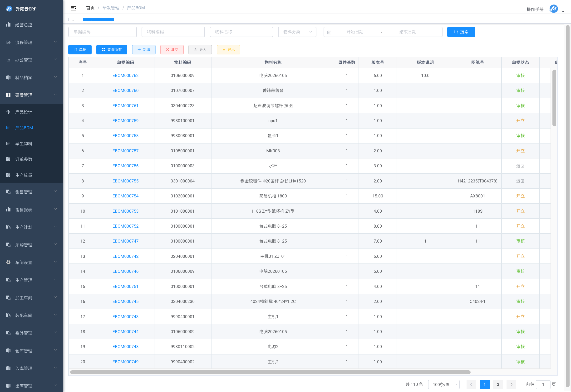Collapse sidebar with hamburger menu icon

click(73, 8)
